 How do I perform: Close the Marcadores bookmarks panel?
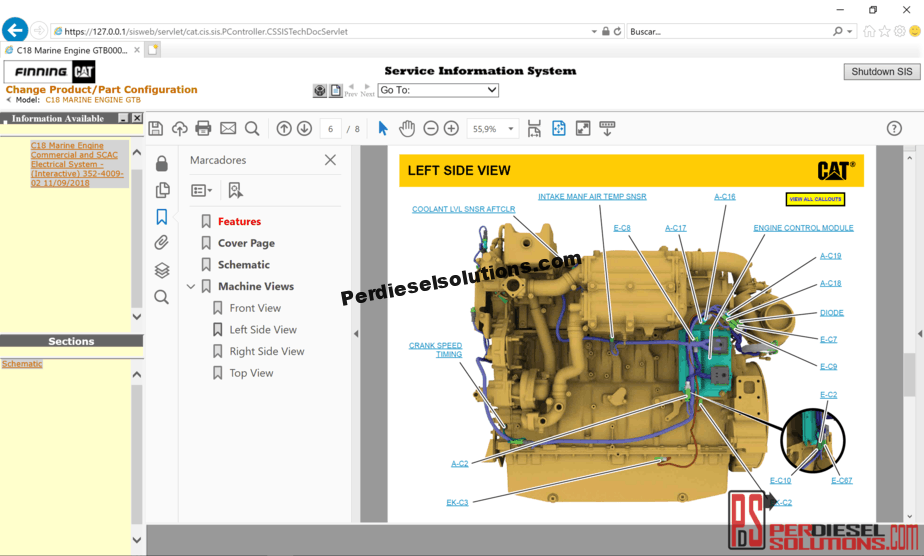coord(330,160)
